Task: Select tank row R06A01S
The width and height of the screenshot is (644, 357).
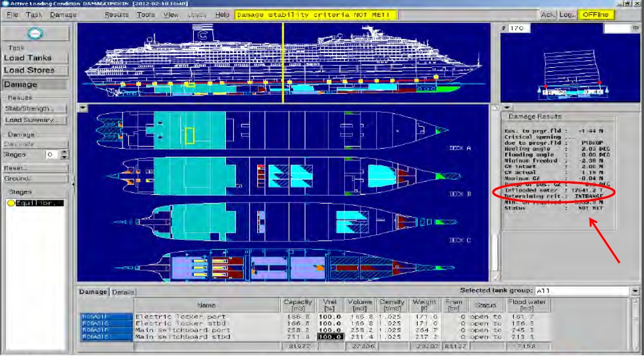Action: (107, 337)
